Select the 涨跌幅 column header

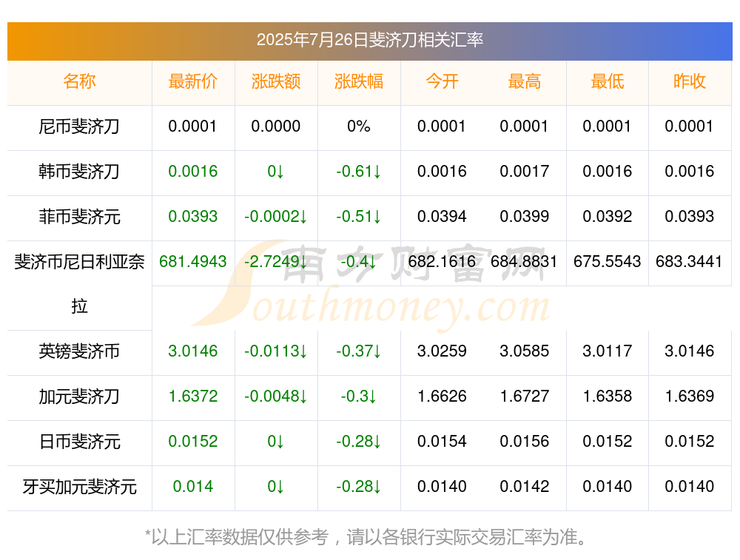click(x=359, y=81)
